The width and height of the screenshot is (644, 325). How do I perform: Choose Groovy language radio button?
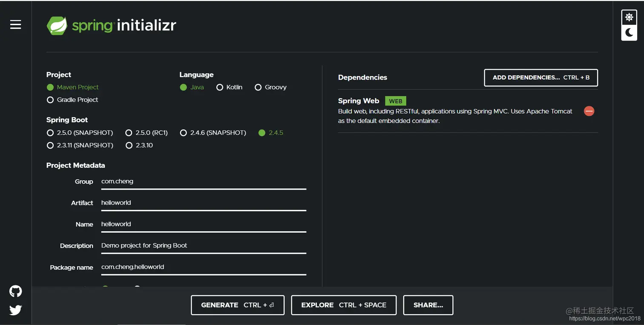click(x=270, y=87)
